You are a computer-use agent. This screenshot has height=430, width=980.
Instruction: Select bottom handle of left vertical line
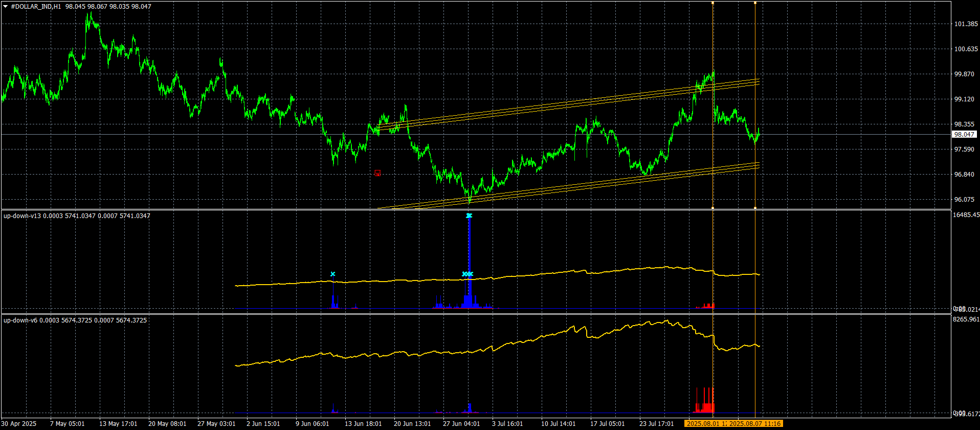click(x=713, y=208)
